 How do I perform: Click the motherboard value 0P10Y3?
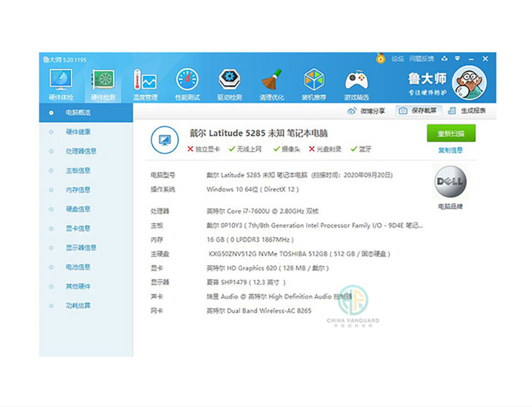[x=315, y=225]
